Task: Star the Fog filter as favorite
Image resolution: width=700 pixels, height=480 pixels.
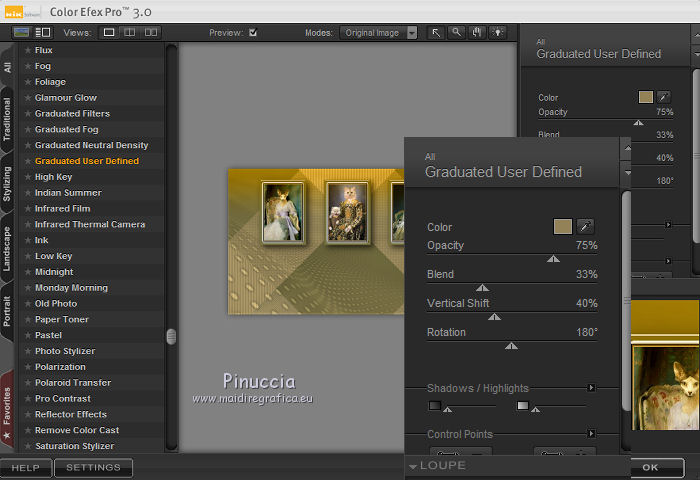Action: [28, 66]
